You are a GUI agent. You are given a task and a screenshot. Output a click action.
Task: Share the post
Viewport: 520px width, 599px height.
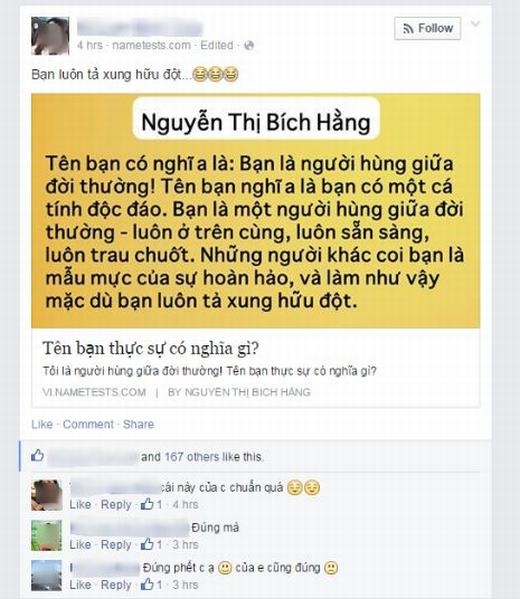(x=138, y=424)
